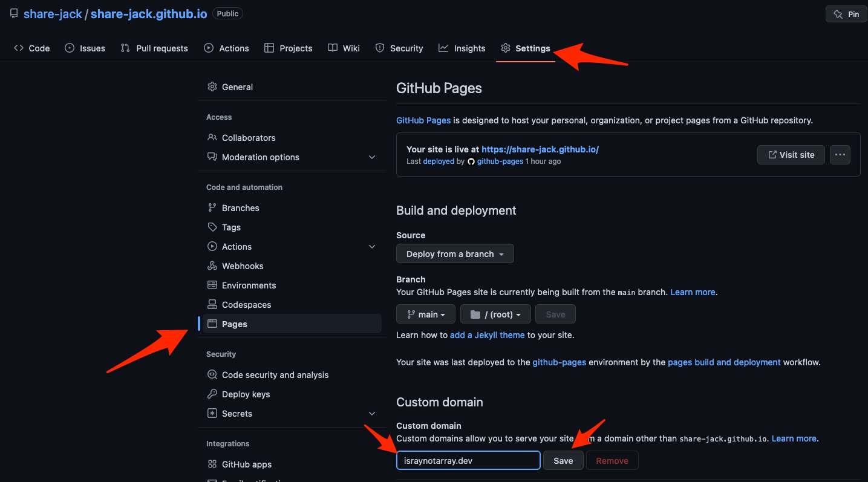The image size is (868, 482).
Task: Click the Environments icon in sidebar
Action: point(212,285)
